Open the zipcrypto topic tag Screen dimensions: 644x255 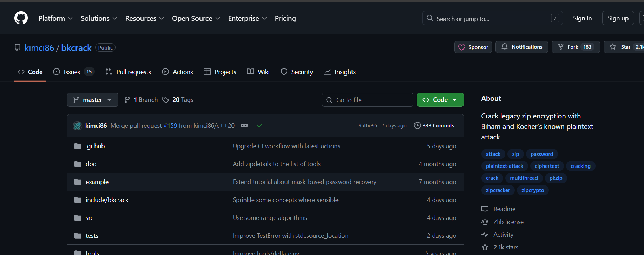pos(533,190)
